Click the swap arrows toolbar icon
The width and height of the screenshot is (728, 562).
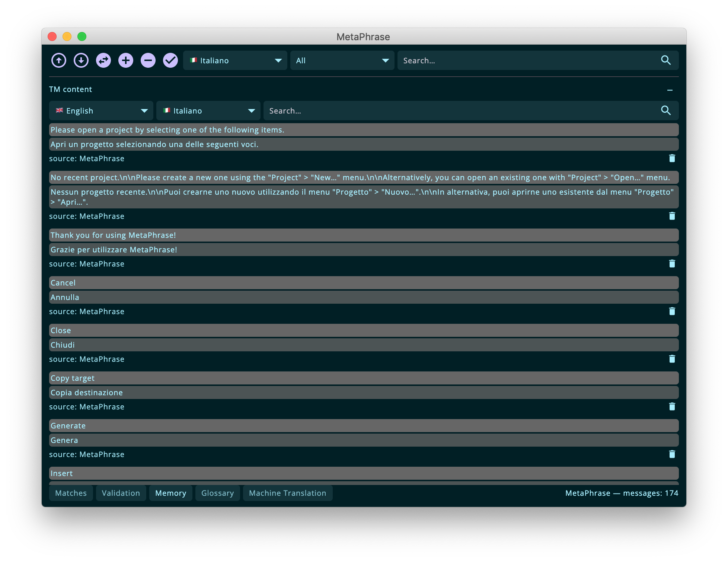(103, 60)
